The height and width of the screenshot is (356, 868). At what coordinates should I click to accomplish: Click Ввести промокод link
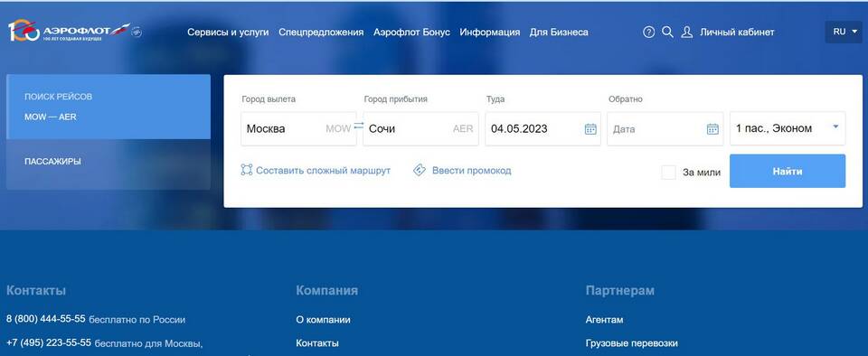(x=472, y=170)
